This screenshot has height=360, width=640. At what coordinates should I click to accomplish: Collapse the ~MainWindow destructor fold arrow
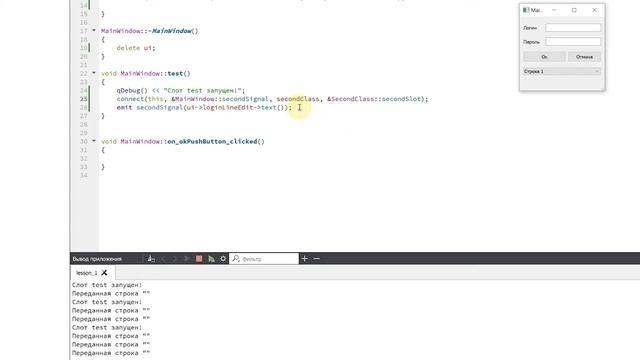[94, 30]
